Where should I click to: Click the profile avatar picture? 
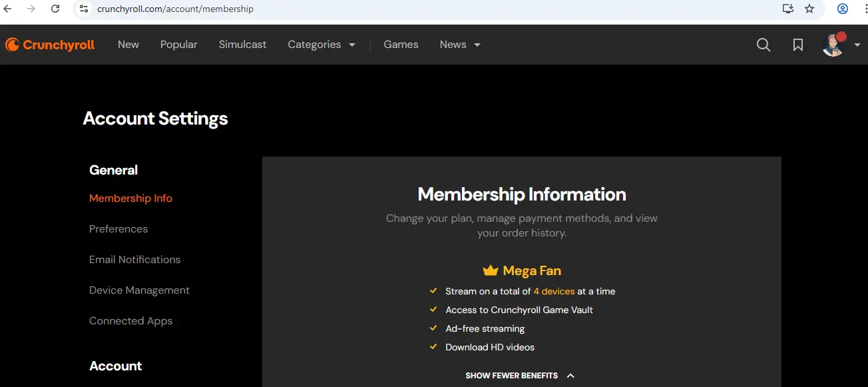tap(833, 45)
